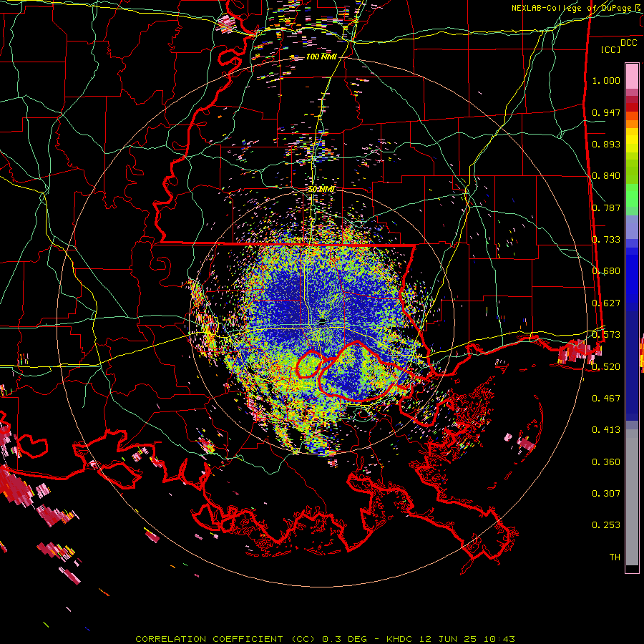
Task: Select the 0.307 scale value
Action: point(606,493)
